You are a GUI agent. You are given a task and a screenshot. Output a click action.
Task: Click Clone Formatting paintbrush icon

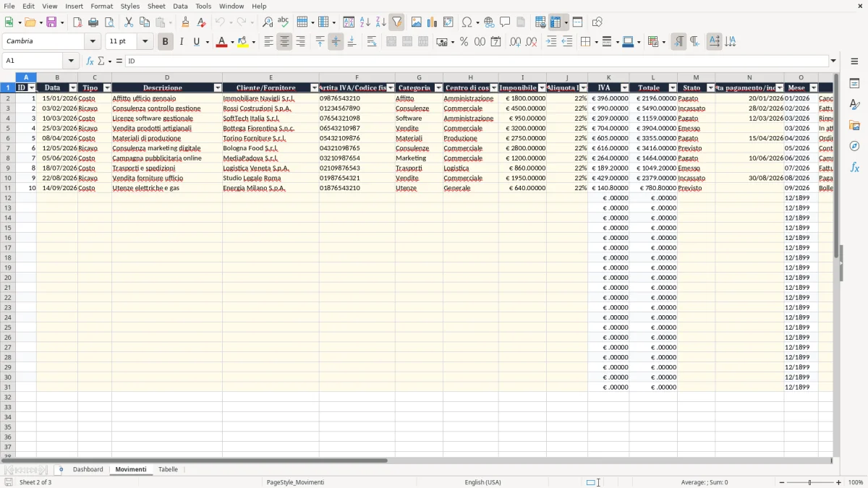point(185,22)
